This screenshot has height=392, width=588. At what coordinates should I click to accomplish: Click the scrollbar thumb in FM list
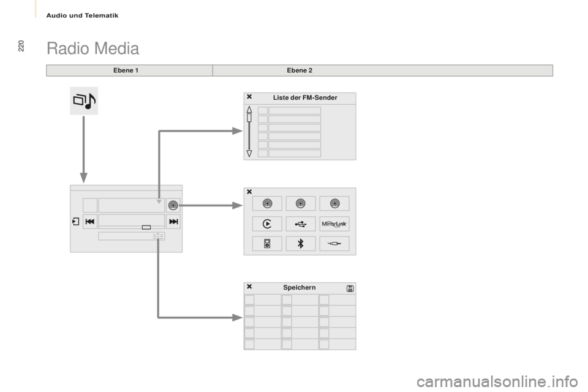coord(249,118)
